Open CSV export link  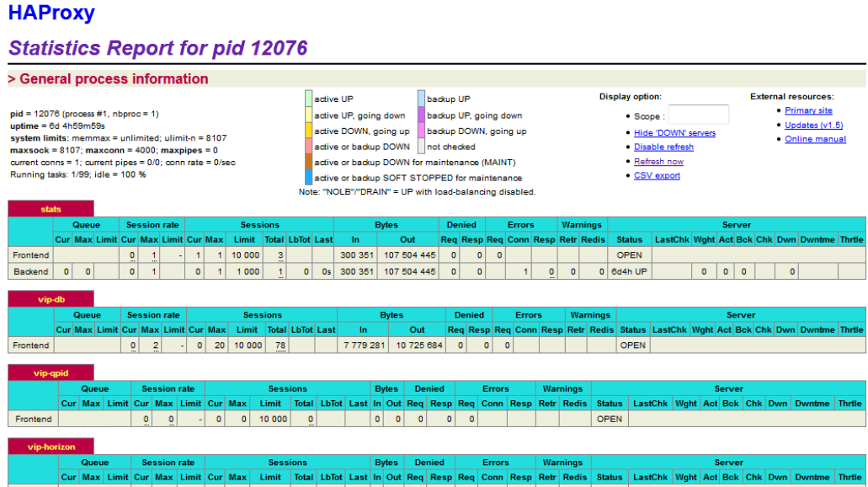tap(657, 175)
